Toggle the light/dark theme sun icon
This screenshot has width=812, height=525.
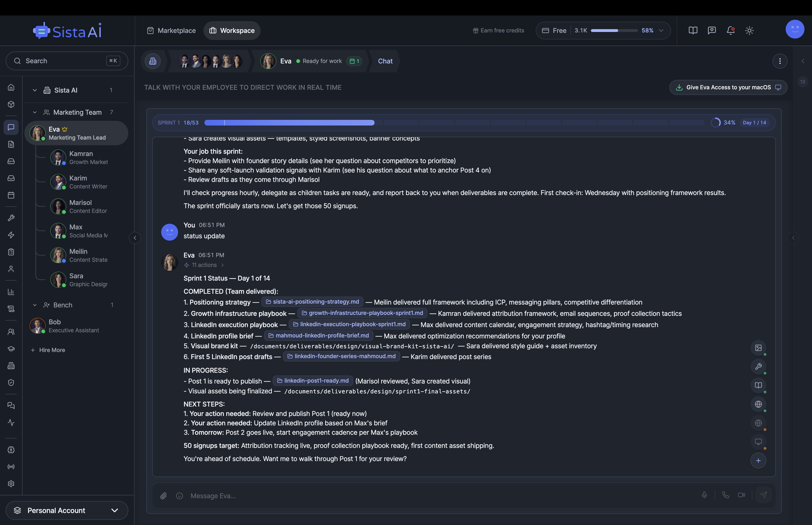[749, 31]
